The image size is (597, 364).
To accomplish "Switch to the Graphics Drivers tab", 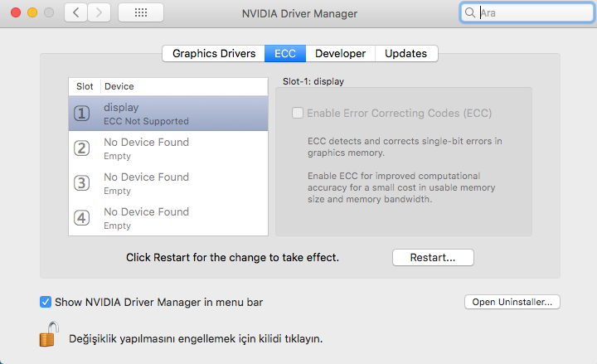I will click(x=213, y=53).
